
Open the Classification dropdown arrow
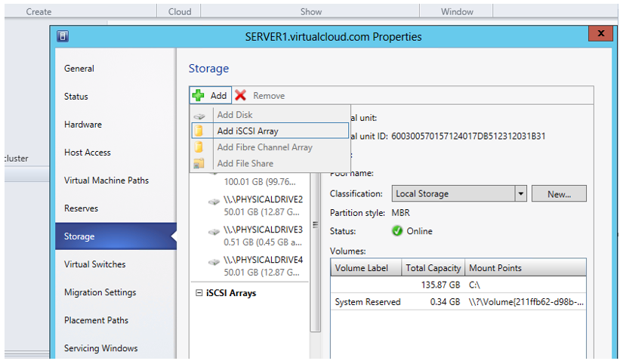point(520,194)
